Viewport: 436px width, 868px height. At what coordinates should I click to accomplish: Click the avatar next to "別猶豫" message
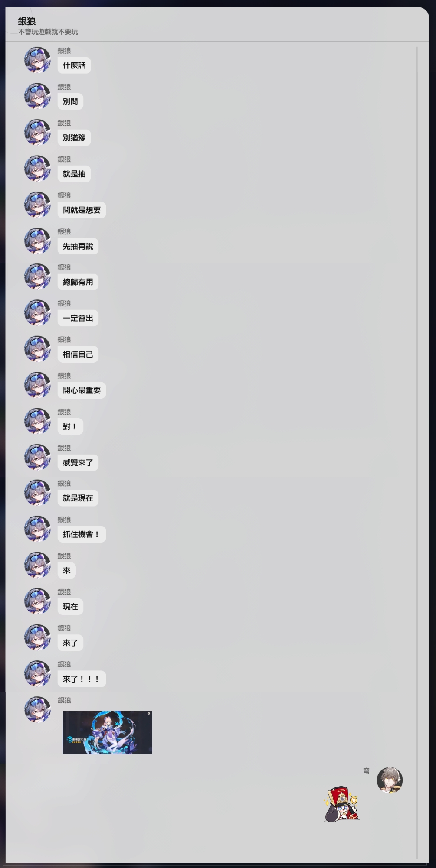37,132
